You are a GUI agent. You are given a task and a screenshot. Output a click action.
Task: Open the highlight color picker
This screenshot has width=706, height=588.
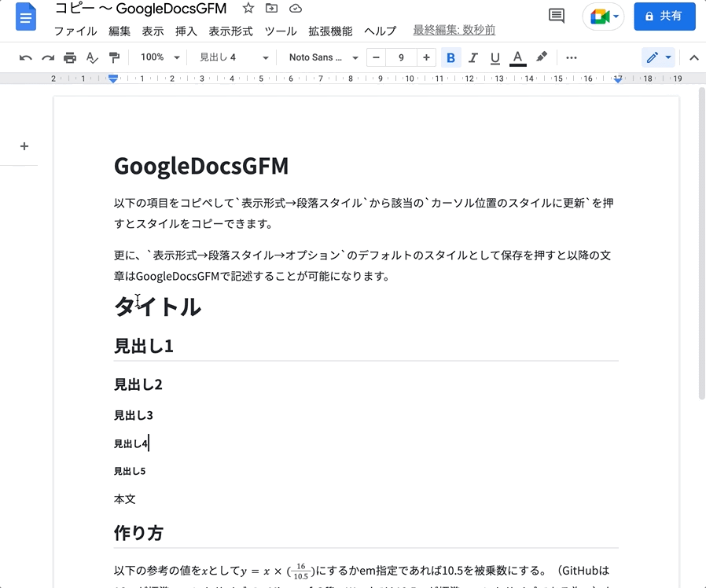point(542,57)
